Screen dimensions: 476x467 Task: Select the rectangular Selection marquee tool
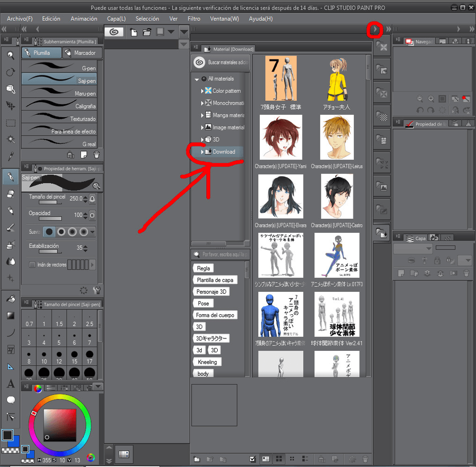pyautogui.click(x=10, y=123)
